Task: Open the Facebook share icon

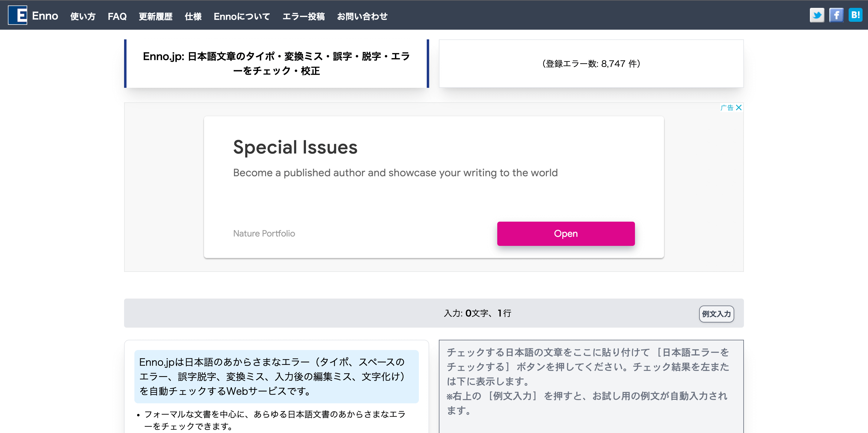Action: pos(836,15)
